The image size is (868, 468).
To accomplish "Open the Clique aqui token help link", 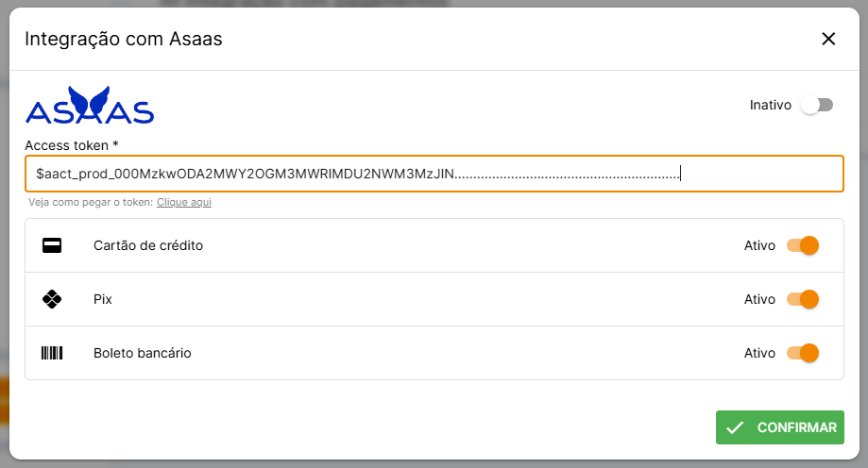I will click(183, 203).
